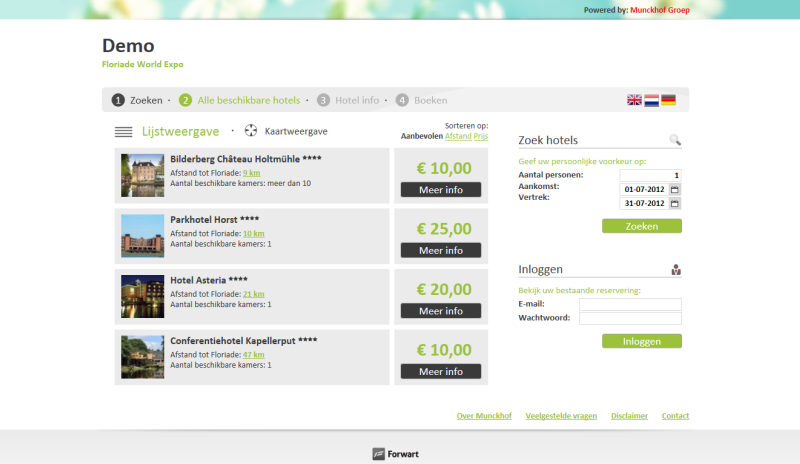Switch language to English flag
800x464 pixels.
coord(634,100)
